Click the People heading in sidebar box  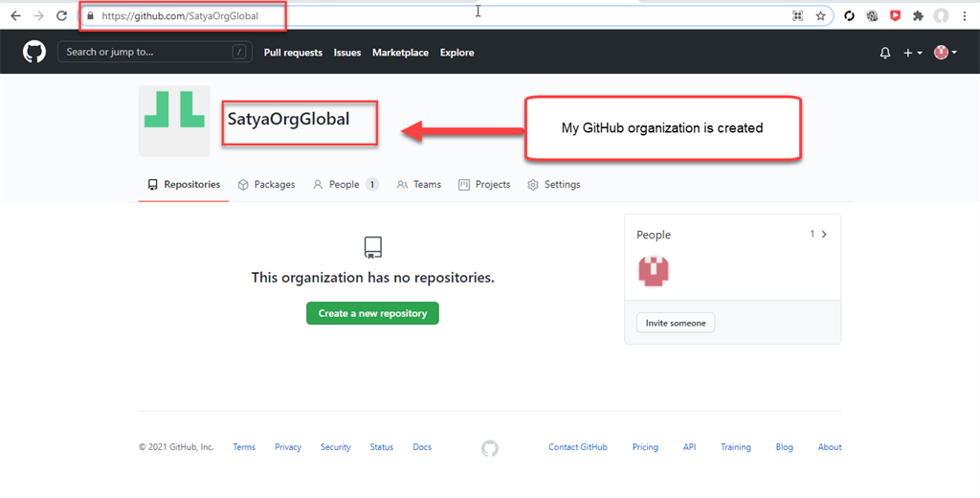click(x=654, y=235)
